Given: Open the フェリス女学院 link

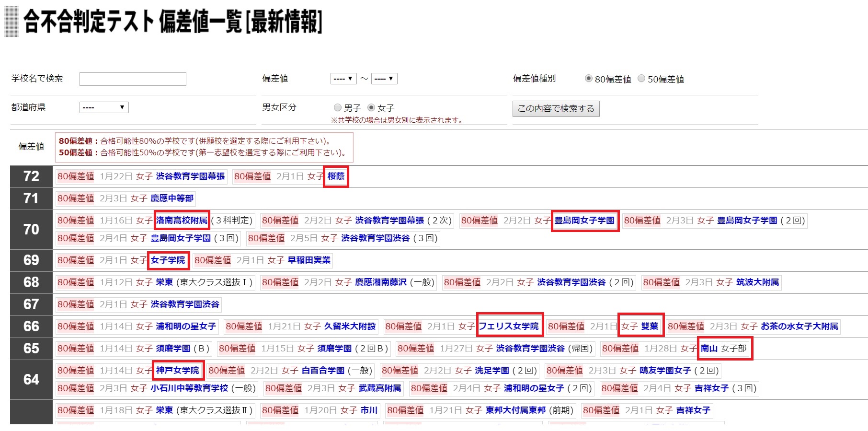Looking at the screenshot, I should (509, 326).
